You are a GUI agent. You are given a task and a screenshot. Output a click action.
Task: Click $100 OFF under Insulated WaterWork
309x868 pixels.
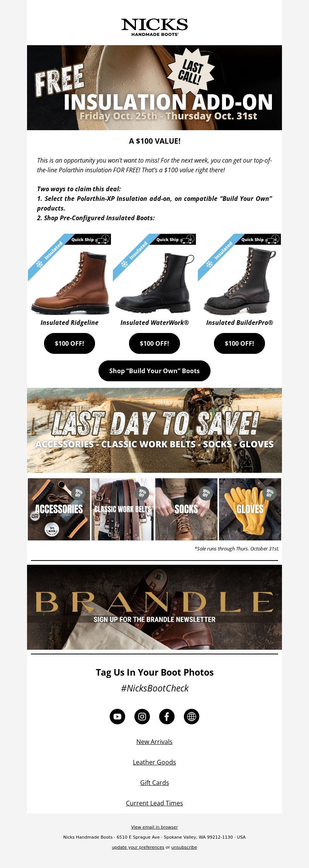coord(154,343)
